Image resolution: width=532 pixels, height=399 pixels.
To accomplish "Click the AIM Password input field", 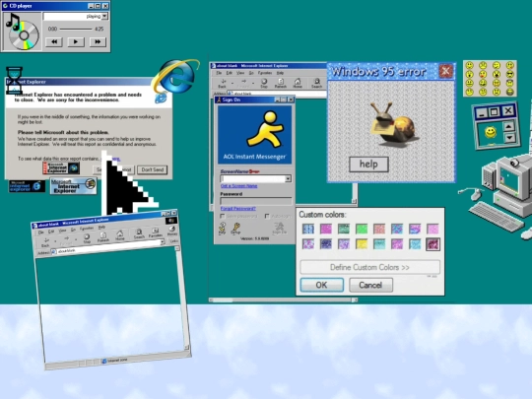I will point(256,201).
